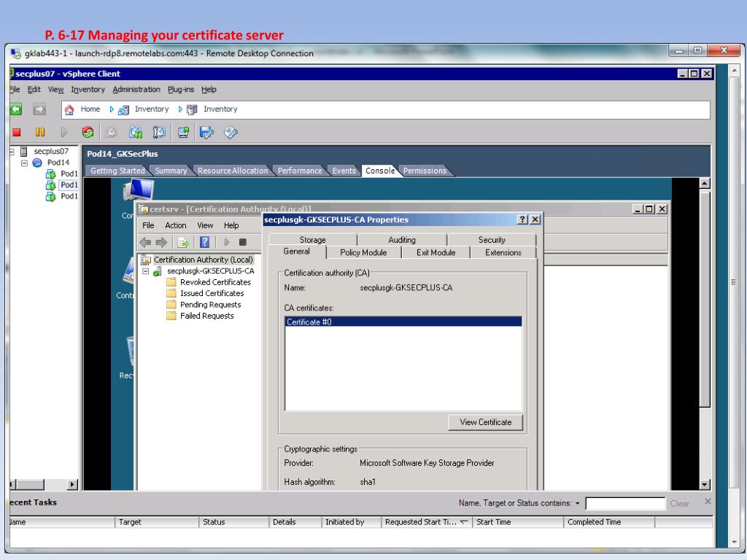Open the vSphere Edit menu
Image resolution: width=747 pixels, height=560 pixels.
click(34, 90)
